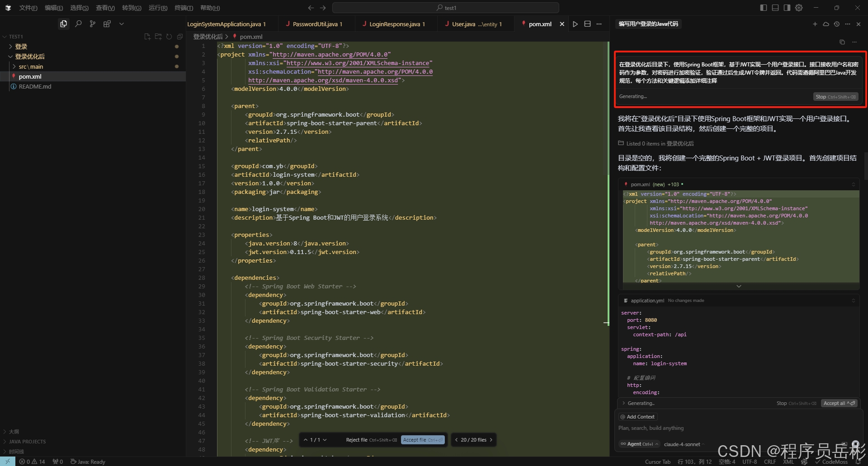Open Cursor settings gear icon
The image size is (868, 466).
(799, 8)
